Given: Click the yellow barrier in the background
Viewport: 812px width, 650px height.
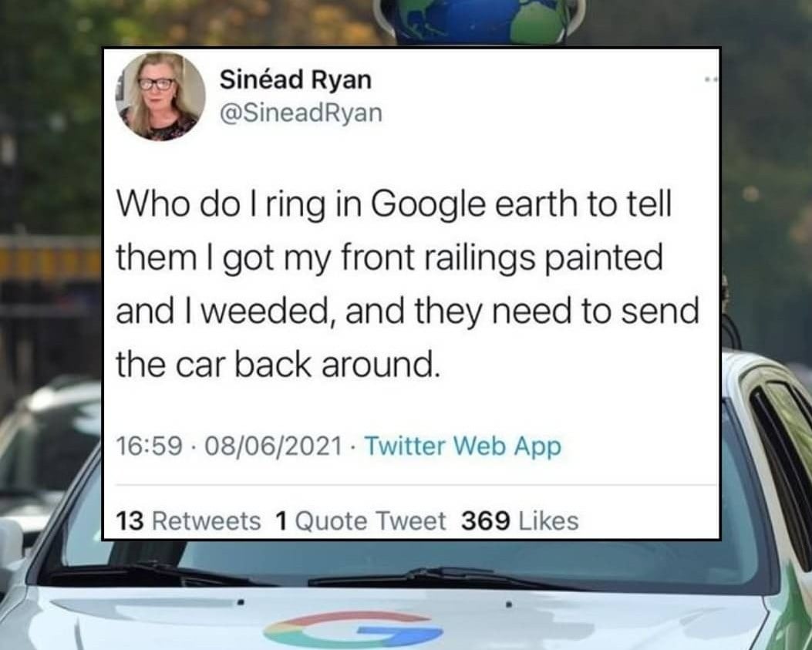Looking at the screenshot, I should tap(50, 258).
